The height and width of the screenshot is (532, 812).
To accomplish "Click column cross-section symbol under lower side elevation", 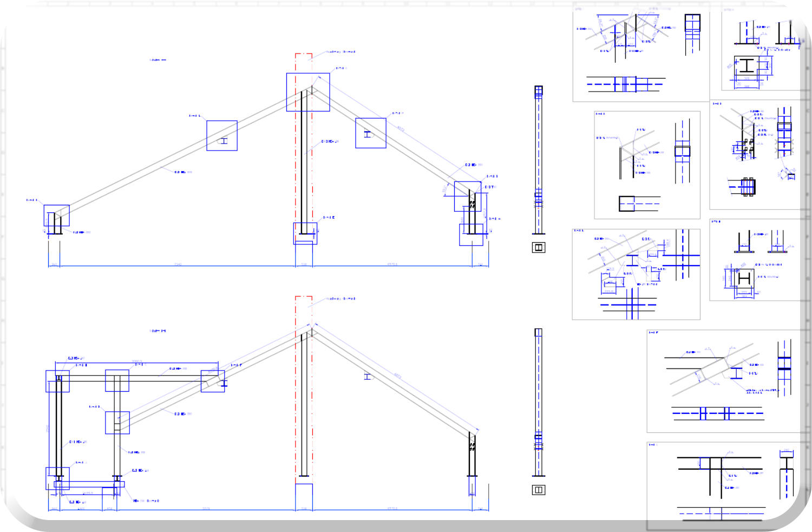I will point(539,490).
